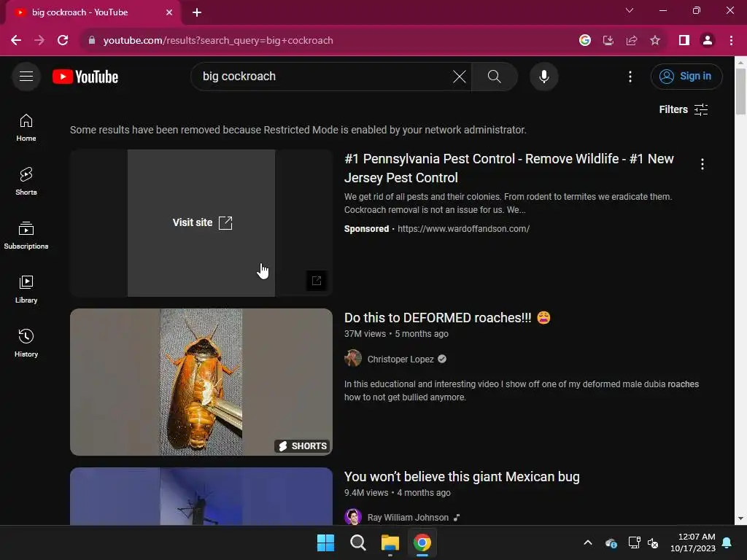Open 'You won't believe this giant Mexican bug'
The width and height of the screenshot is (747, 560).
462,477
